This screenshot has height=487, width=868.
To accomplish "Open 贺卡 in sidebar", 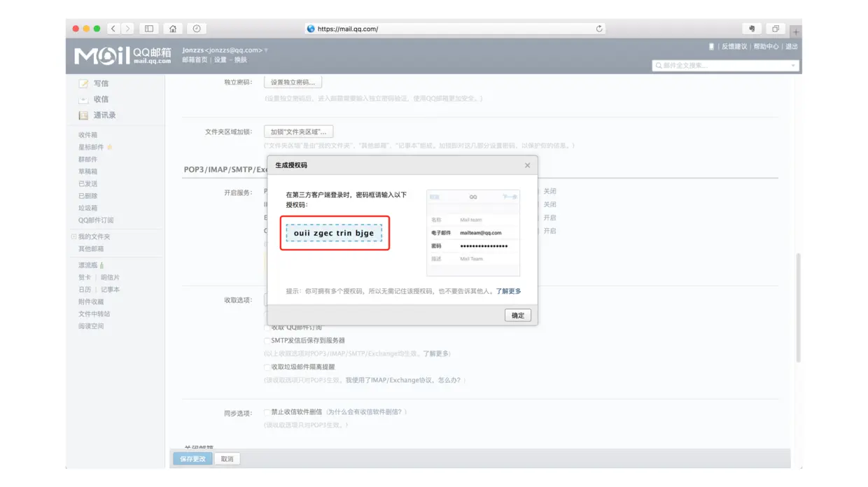I will pos(85,278).
